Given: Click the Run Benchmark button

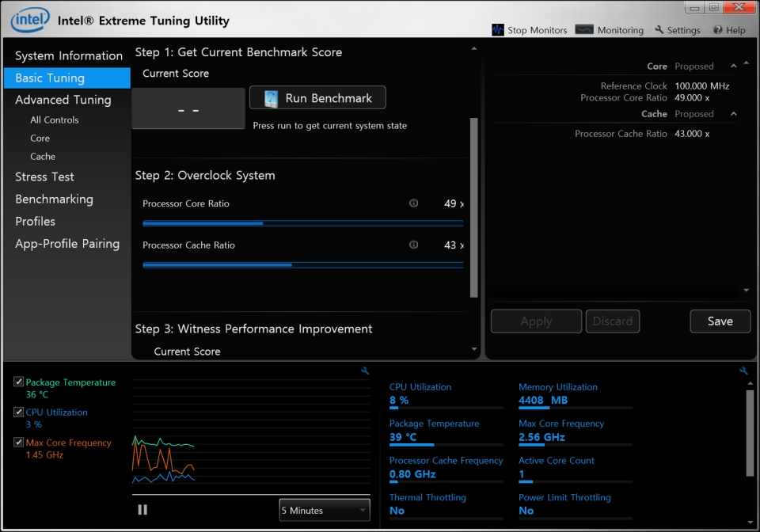Looking at the screenshot, I should pyautogui.click(x=317, y=98).
